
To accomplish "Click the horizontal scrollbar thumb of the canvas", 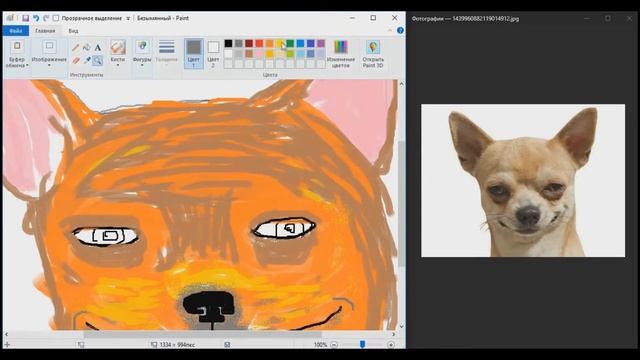I will tap(202, 334).
